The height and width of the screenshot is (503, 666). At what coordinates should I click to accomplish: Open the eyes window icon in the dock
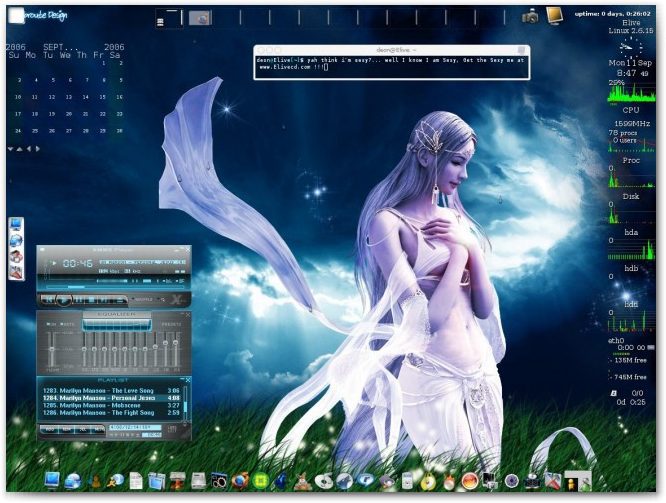tap(219, 481)
